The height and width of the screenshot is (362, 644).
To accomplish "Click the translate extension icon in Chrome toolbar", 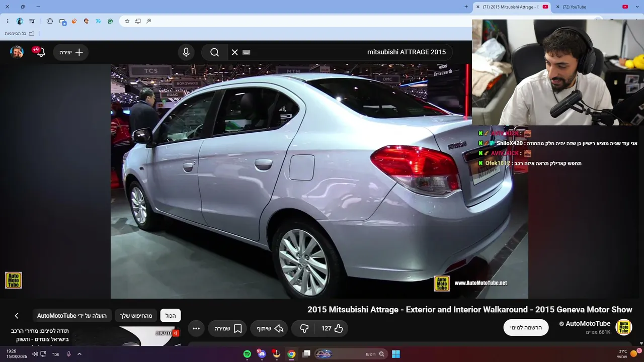I will pos(63,21).
